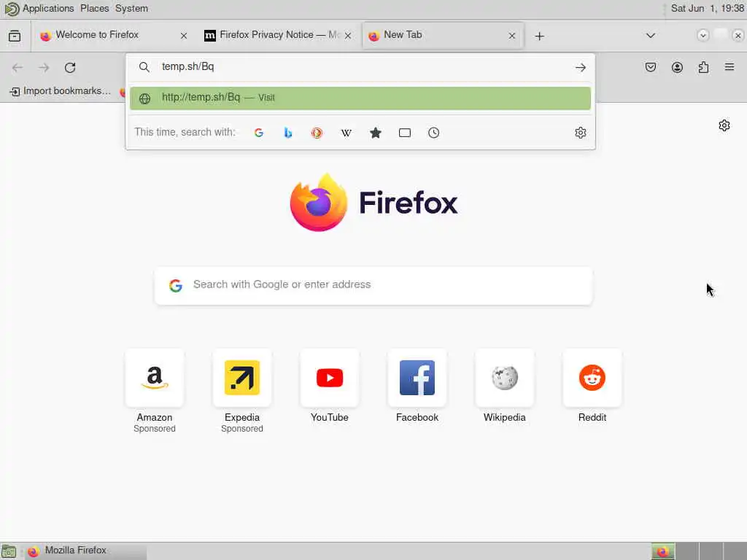Image resolution: width=747 pixels, height=560 pixels.
Task: Close the Welcome to Firefox tab
Action: (x=183, y=36)
